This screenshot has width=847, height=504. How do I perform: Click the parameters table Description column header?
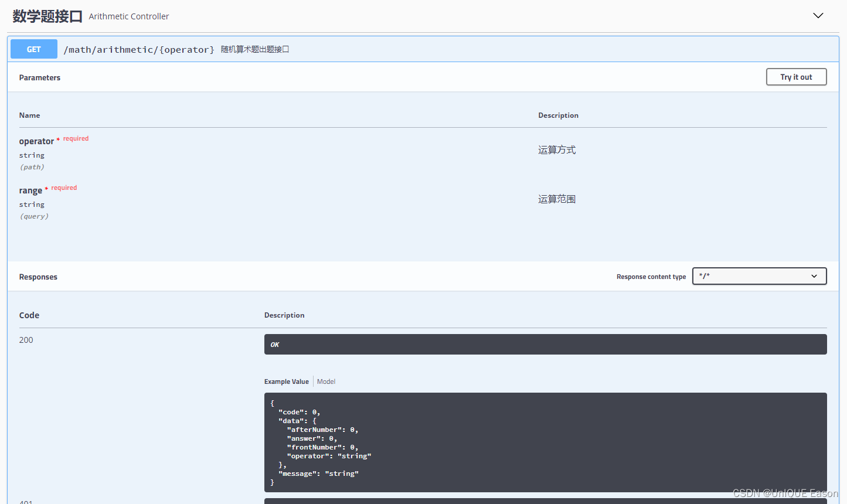(x=558, y=115)
